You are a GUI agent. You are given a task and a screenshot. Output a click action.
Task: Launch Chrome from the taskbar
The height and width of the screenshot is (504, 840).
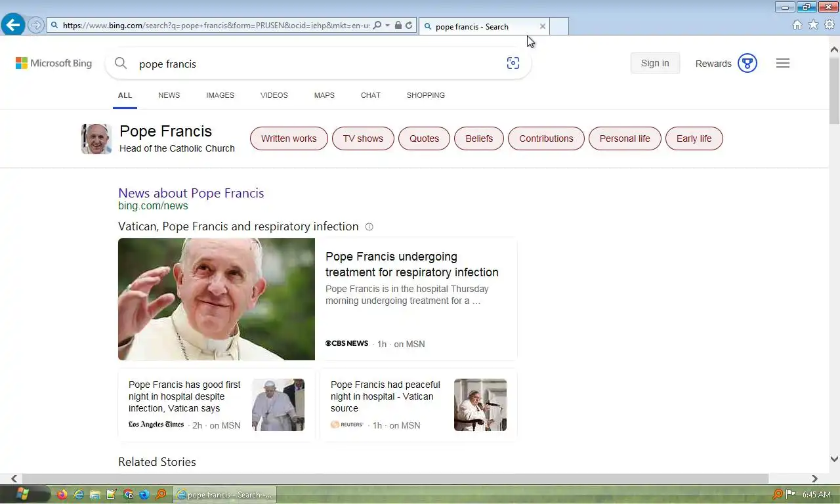128,494
